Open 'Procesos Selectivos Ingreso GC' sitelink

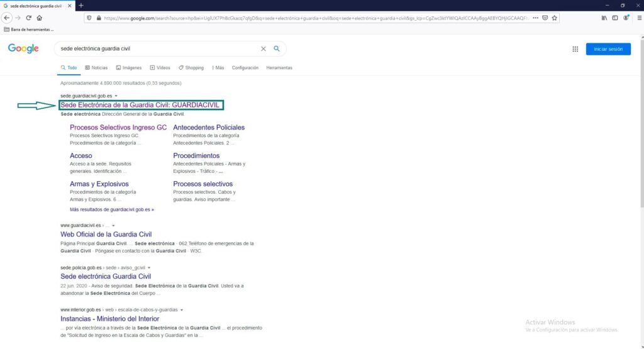click(x=118, y=127)
